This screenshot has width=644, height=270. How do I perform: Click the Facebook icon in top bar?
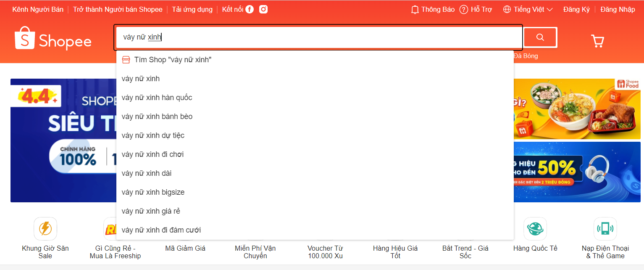point(250,9)
